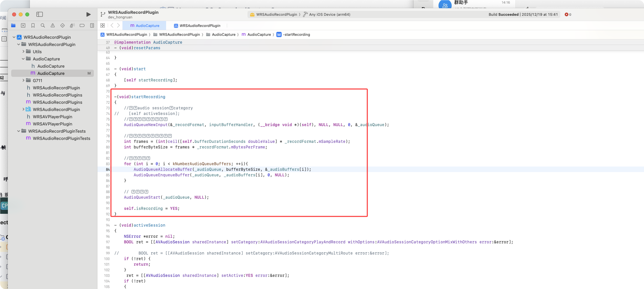This screenshot has width=644, height=289.
Task: Open the Find navigator magnifier icon
Action: click(x=43, y=26)
